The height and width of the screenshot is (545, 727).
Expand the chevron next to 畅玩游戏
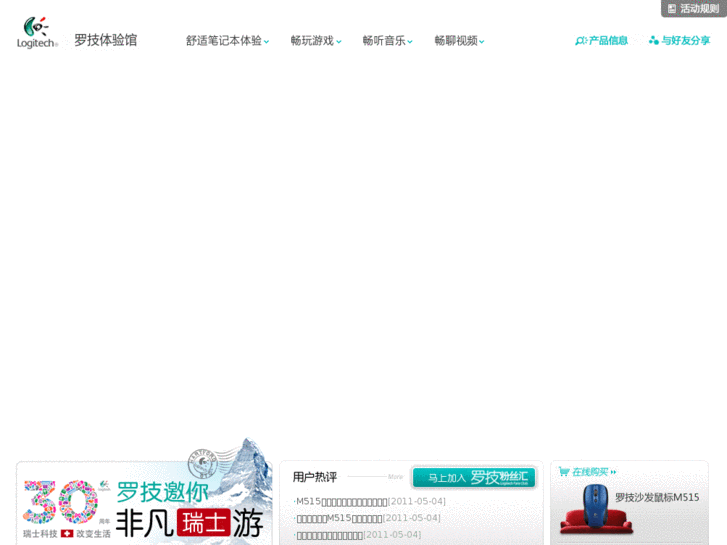click(339, 42)
